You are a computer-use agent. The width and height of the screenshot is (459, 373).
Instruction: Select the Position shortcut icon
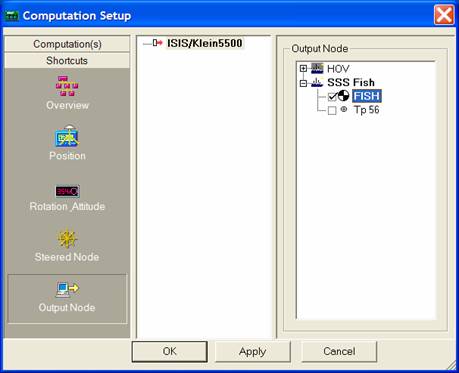pyautogui.click(x=67, y=136)
